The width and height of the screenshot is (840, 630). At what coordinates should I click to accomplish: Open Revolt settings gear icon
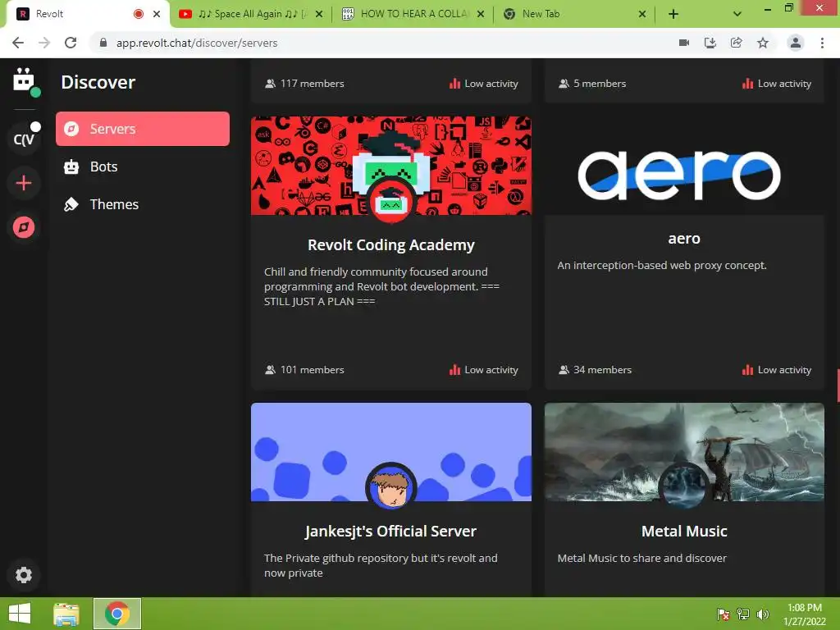coord(24,575)
